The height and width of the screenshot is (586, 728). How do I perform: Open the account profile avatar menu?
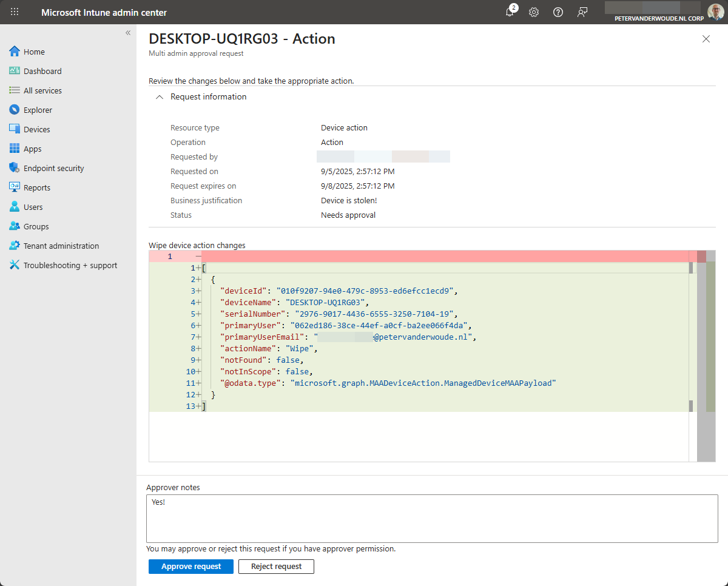(715, 12)
